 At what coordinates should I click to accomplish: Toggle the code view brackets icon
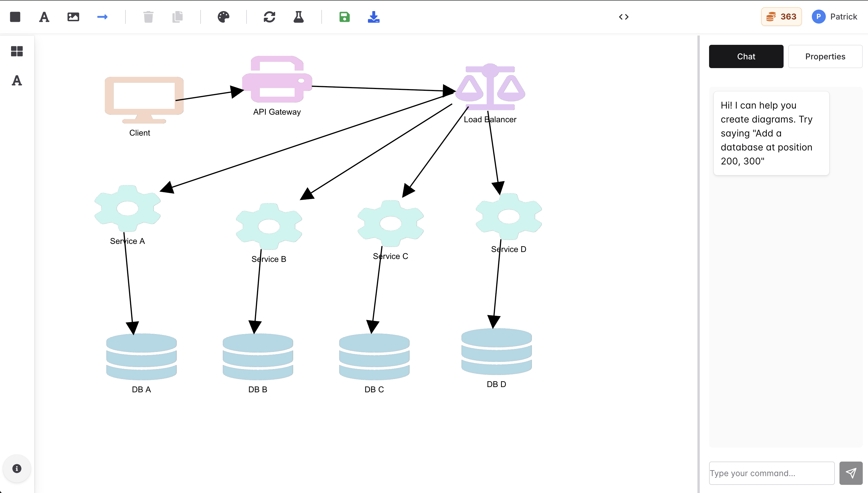click(x=623, y=17)
